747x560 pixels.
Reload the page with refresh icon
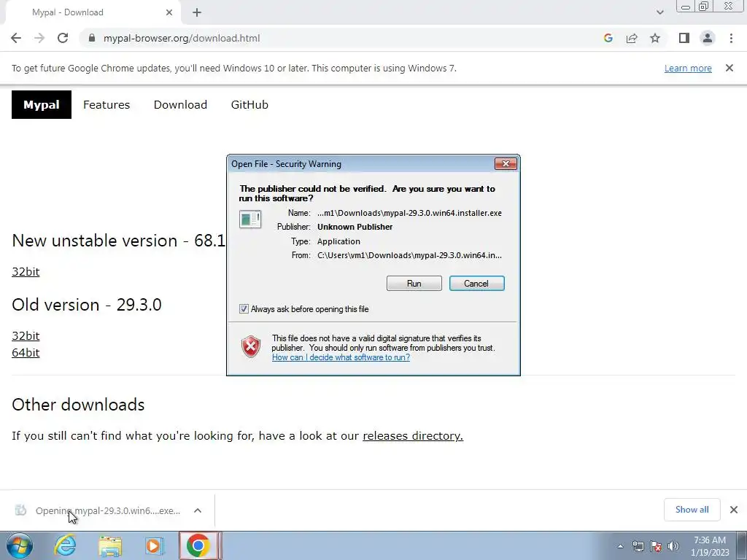click(x=63, y=38)
